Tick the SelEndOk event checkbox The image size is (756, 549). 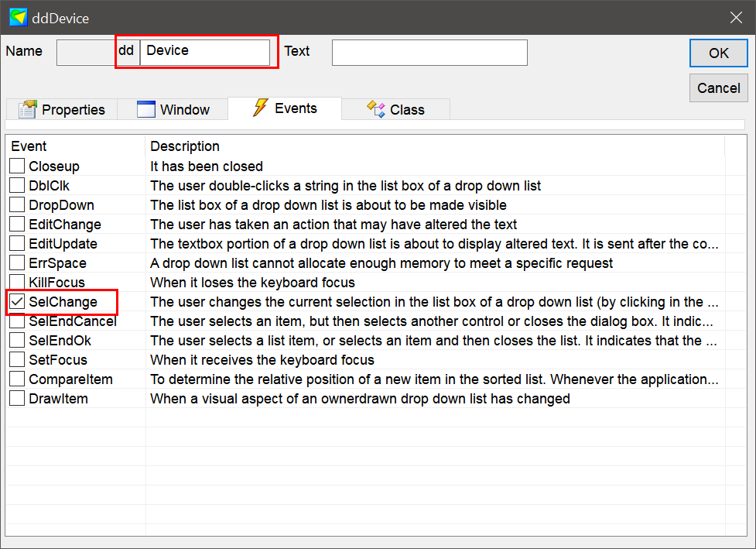(17, 340)
